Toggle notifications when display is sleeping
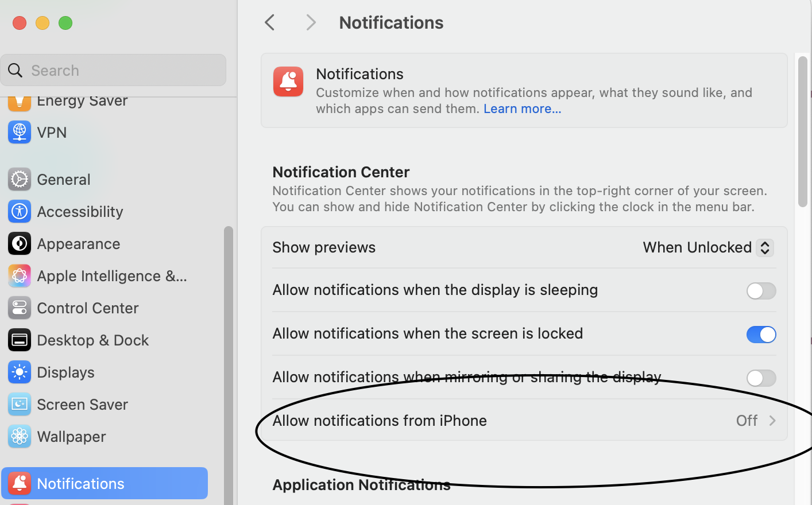Screen dimensions: 812x505 click(761, 291)
